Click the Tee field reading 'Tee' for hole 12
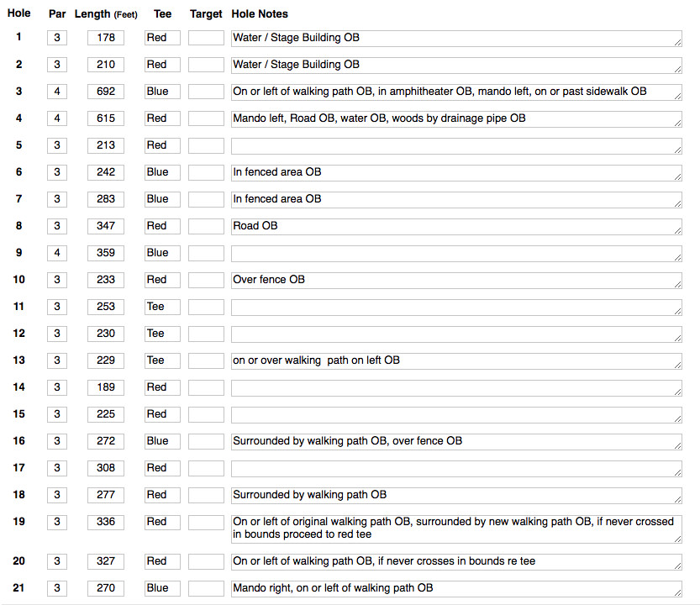The image size is (700, 605). pyautogui.click(x=162, y=334)
